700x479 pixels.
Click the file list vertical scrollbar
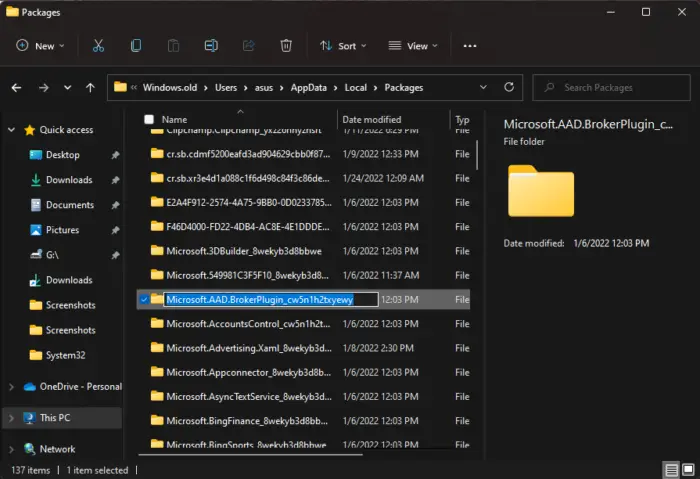coord(477,155)
